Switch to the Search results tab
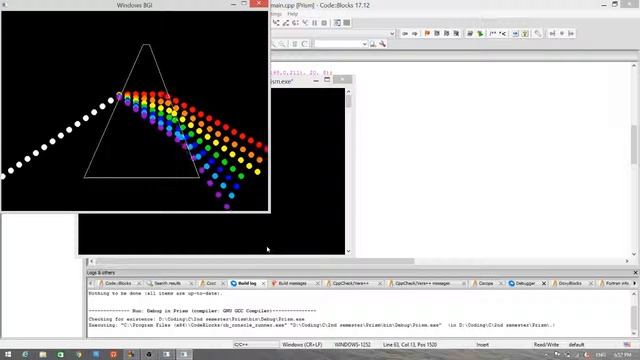 click(x=167, y=283)
